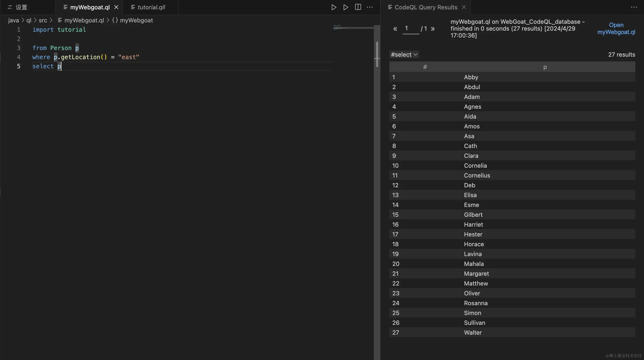
Task: Click the p column header
Action: [x=545, y=67]
